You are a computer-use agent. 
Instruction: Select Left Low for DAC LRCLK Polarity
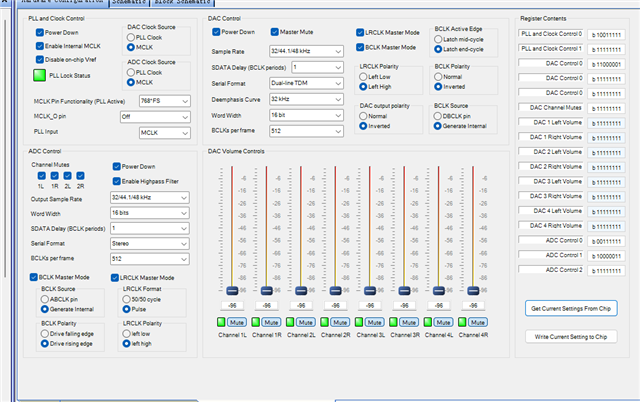[363, 77]
